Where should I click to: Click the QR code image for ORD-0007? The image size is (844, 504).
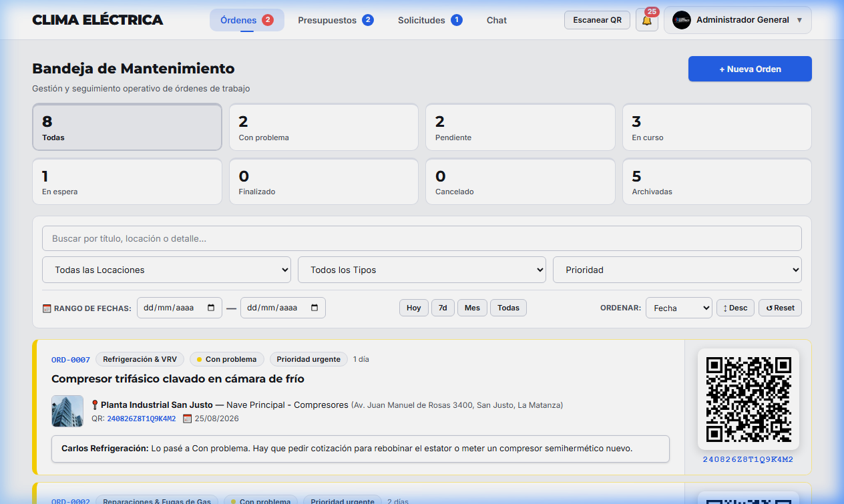pyautogui.click(x=749, y=399)
